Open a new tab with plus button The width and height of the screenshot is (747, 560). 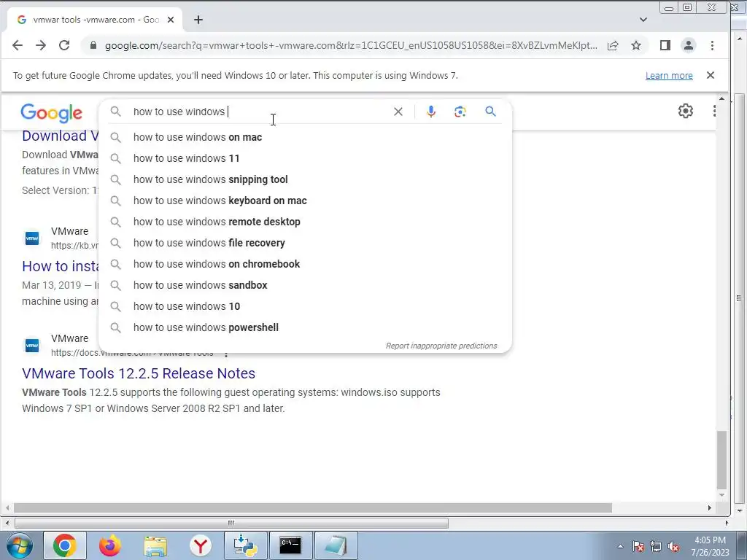pyautogui.click(x=198, y=20)
